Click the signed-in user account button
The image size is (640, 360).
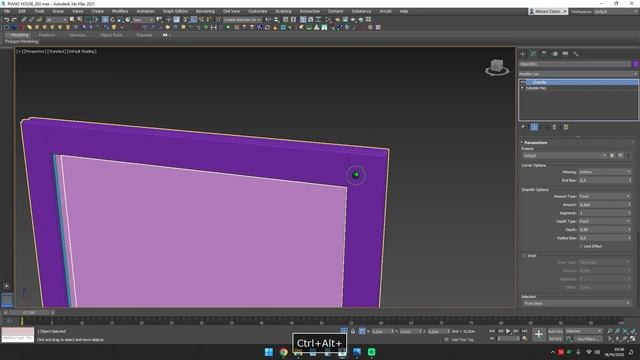[547, 11]
